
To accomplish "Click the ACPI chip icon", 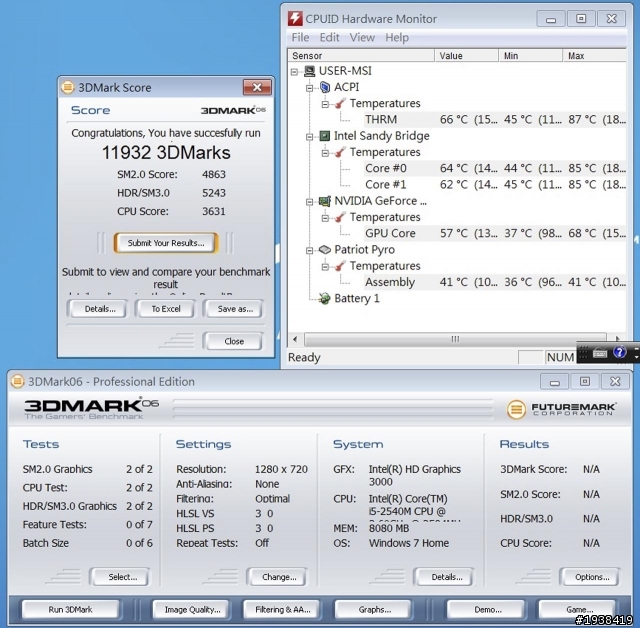I will pyautogui.click(x=325, y=87).
